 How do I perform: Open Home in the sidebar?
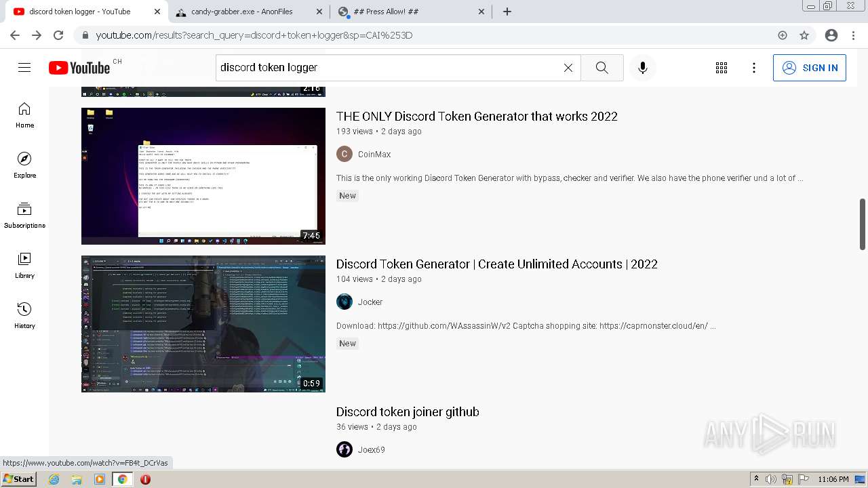(x=24, y=115)
